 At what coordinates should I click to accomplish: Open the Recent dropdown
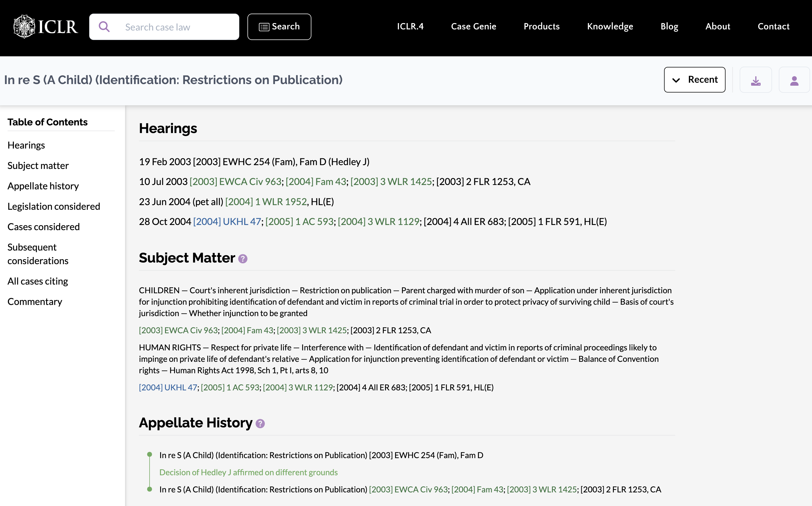[695, 80]
